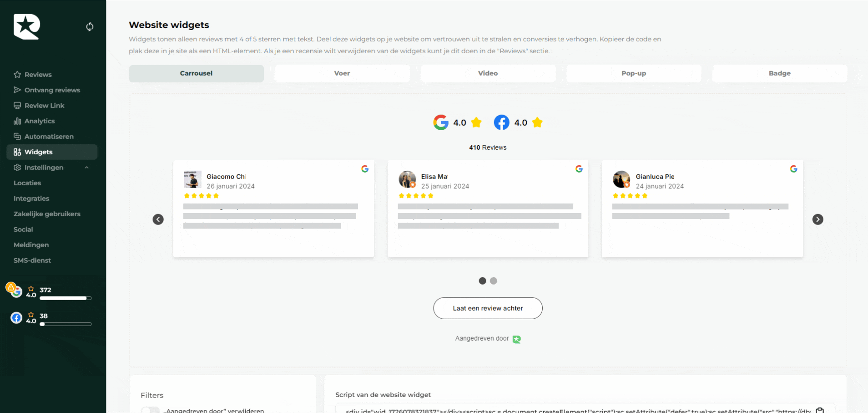This screenshot has width=868, height=413.
Task: Click the right carousel arrow
Action: coord(818,219)
